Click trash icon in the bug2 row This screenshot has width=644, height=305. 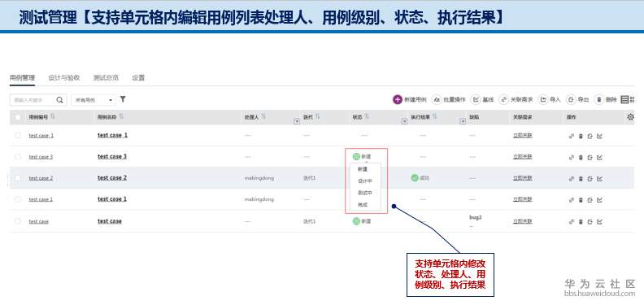pos(581,221)
